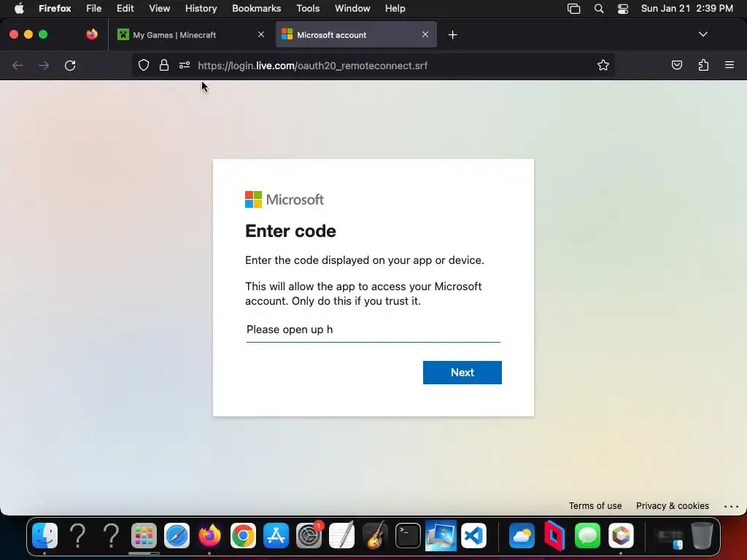Click the Next button
This screenshot has width=747, height=560.
[x=462, y=373]
